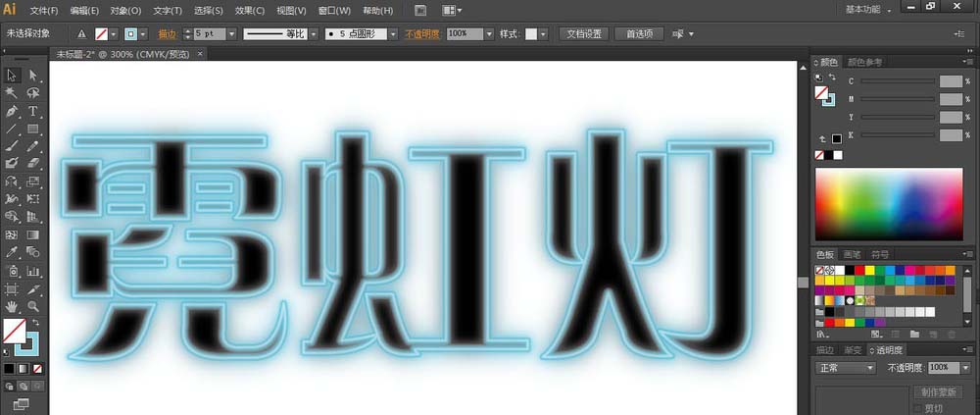Screen dimensions: 980x415
Task: Click the 制作蒙版 button
Action: click(938, 392)
